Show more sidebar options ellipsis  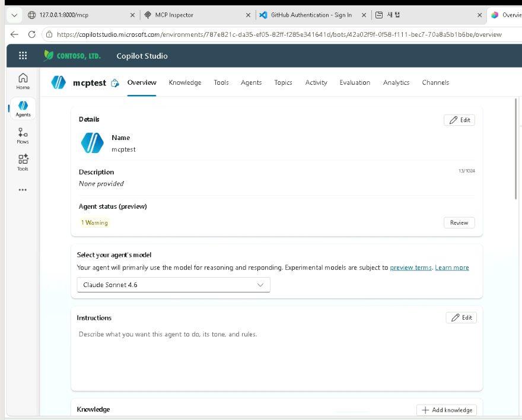click(x=23, y=190)
